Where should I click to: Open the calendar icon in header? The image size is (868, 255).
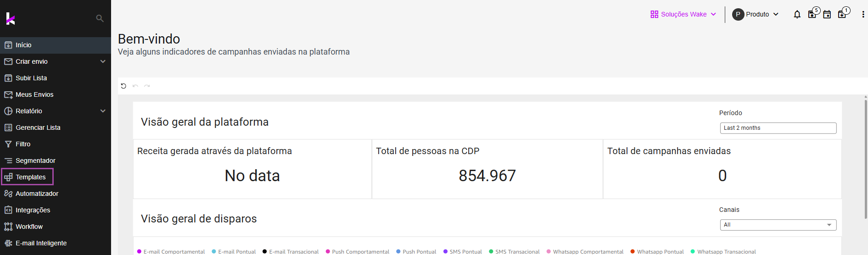click(x=827, y=14)
